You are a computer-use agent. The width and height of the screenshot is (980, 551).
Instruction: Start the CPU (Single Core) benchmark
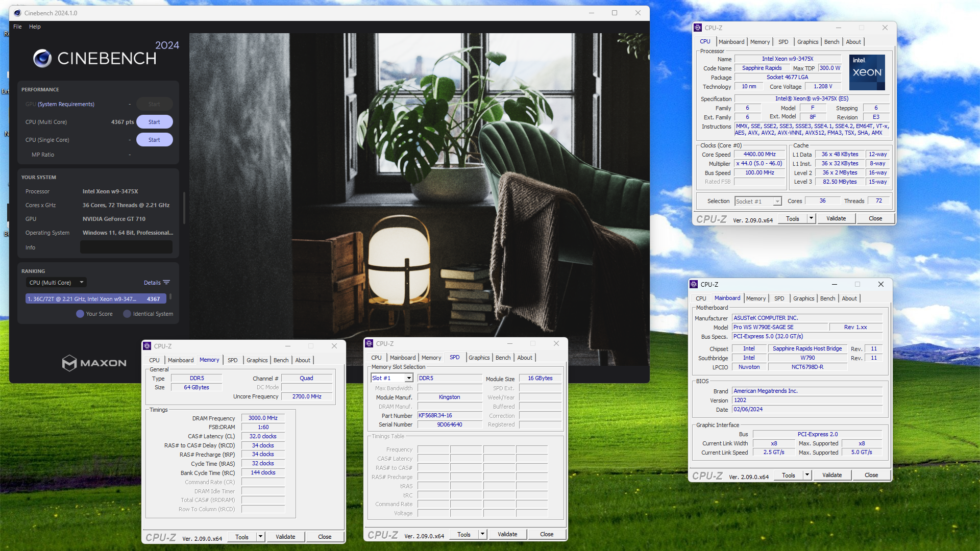154,140
